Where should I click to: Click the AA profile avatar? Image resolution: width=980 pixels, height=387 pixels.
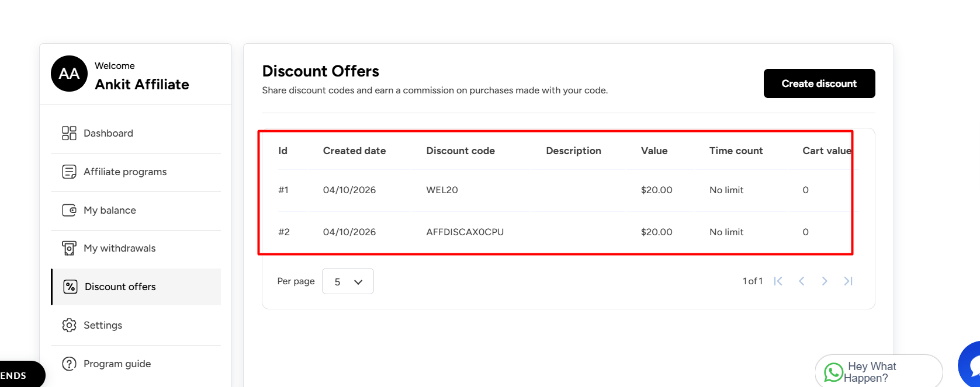(69, 74)
